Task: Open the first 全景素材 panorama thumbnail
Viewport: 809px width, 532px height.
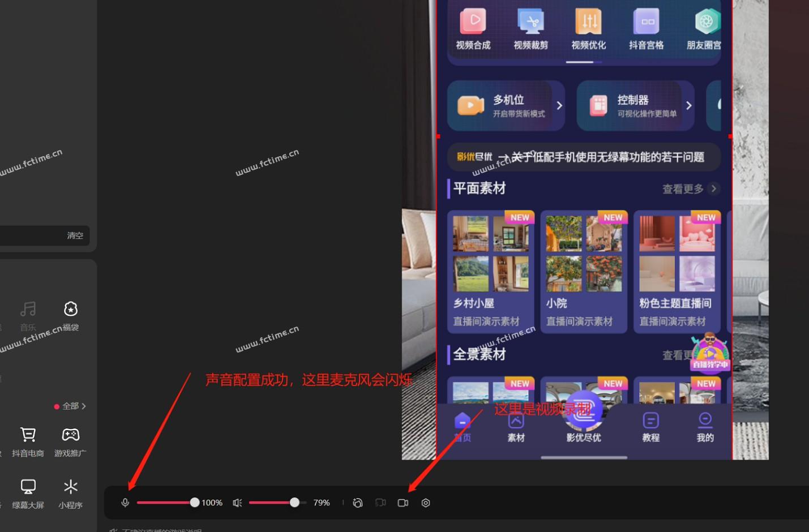Action: click(x=491, y=391)
